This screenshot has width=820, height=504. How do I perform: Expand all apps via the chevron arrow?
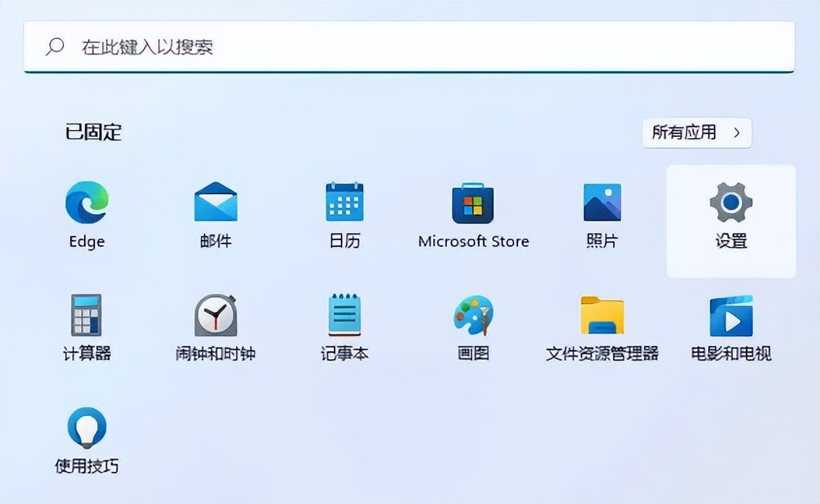pyautogui.click(x=738, y=133)
